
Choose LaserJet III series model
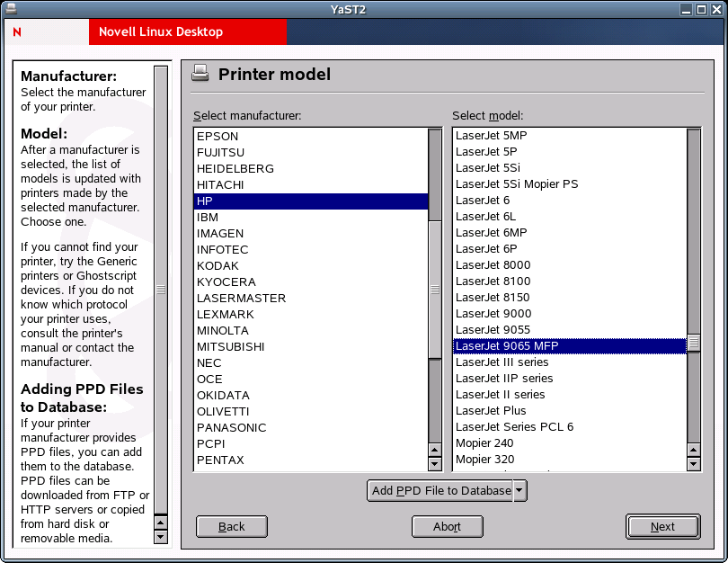coord(570,362)
